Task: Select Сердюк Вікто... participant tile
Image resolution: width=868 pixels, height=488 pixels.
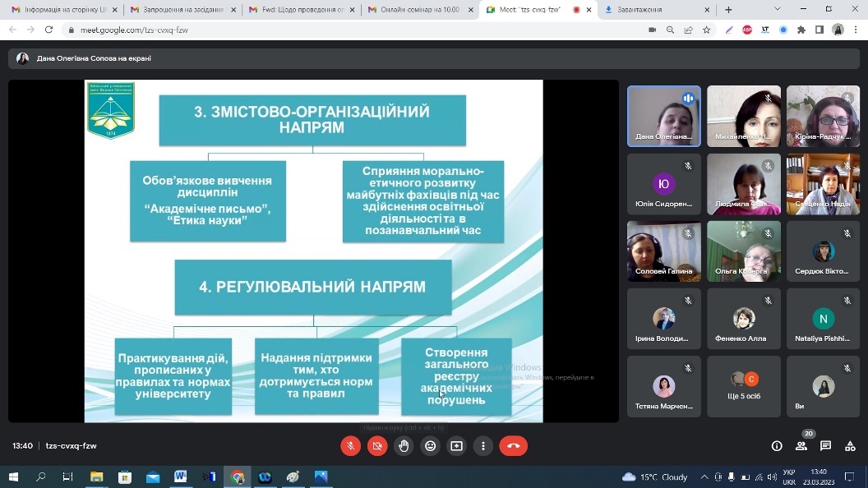Action: [x=823, y=251]
